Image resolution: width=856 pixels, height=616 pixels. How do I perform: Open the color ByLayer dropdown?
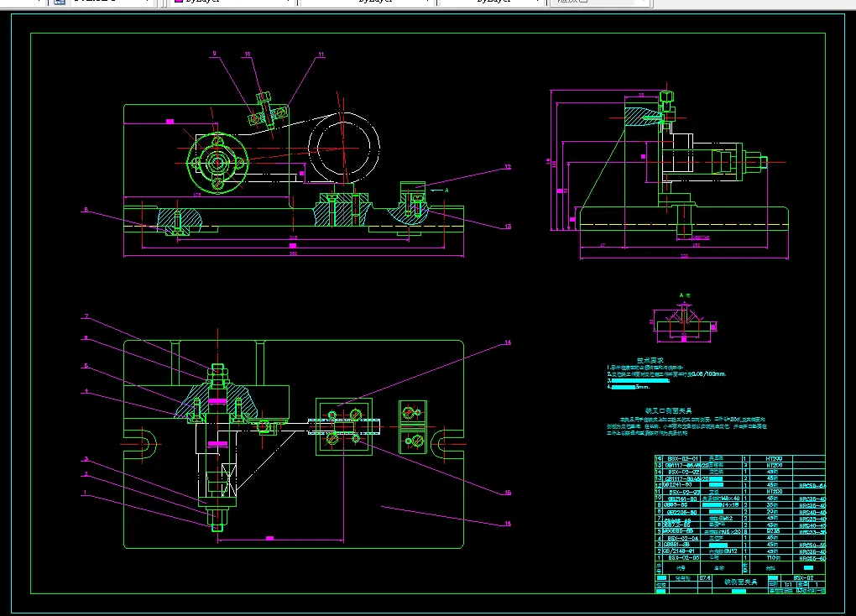pyautogui.click(x=233, y=2)
